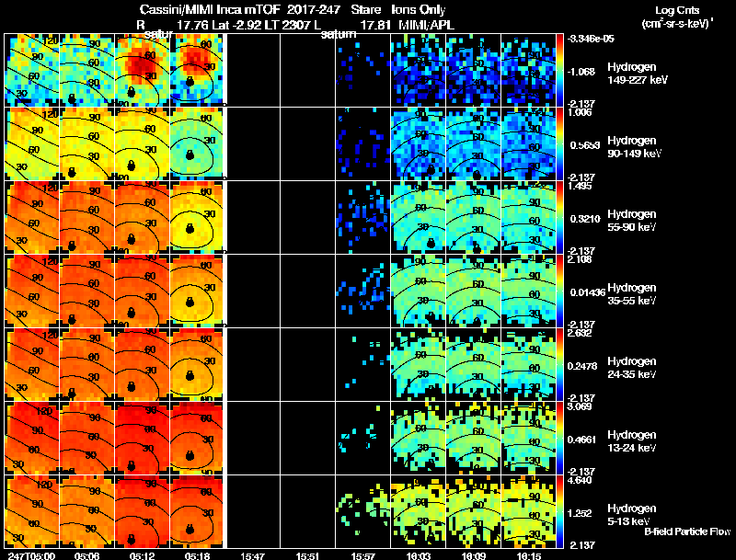
Task: Select the 'Hydrogen 24-35 keV' row label
Action: pos(632,368)
